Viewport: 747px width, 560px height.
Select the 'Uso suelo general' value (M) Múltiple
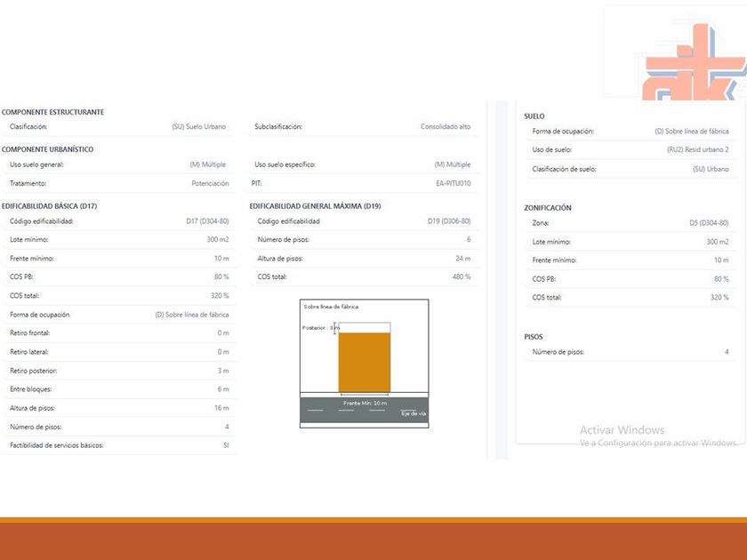click(x=208, y=164)
